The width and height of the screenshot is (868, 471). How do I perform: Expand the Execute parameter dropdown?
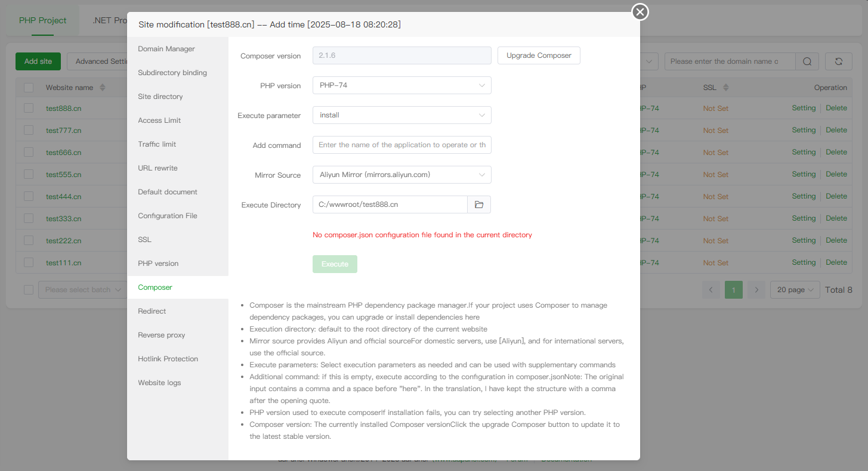click(401, 115)
